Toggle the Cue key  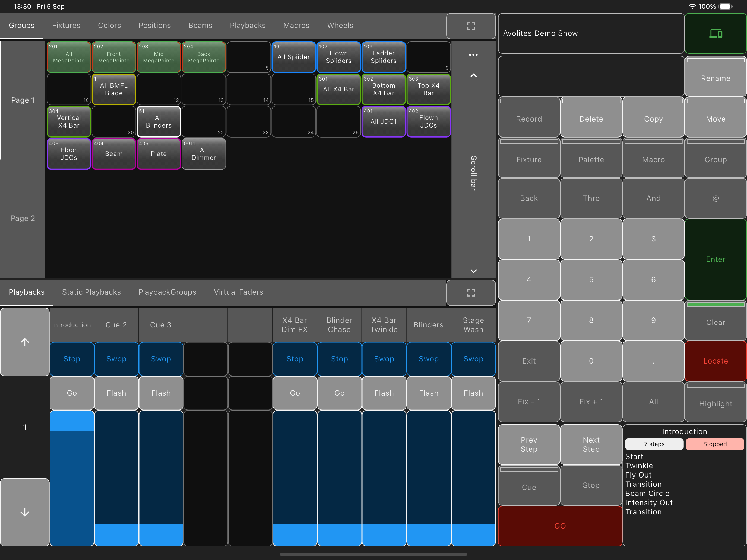(529, 485)
